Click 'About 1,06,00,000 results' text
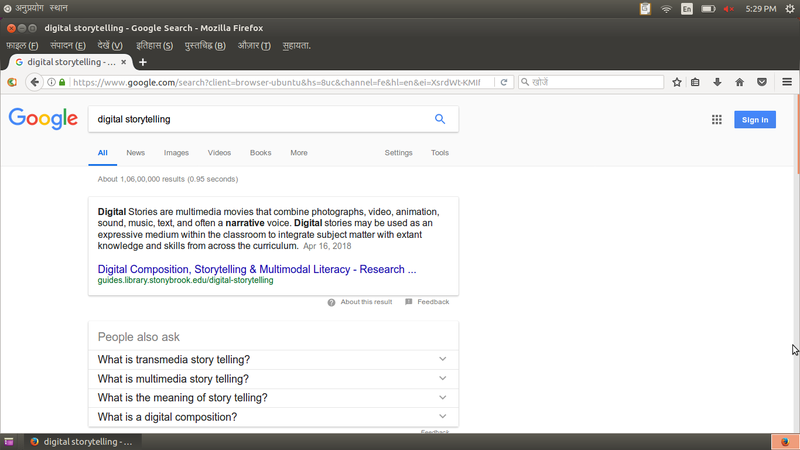This screenshot has height=450, width=800. pos(168,179)
